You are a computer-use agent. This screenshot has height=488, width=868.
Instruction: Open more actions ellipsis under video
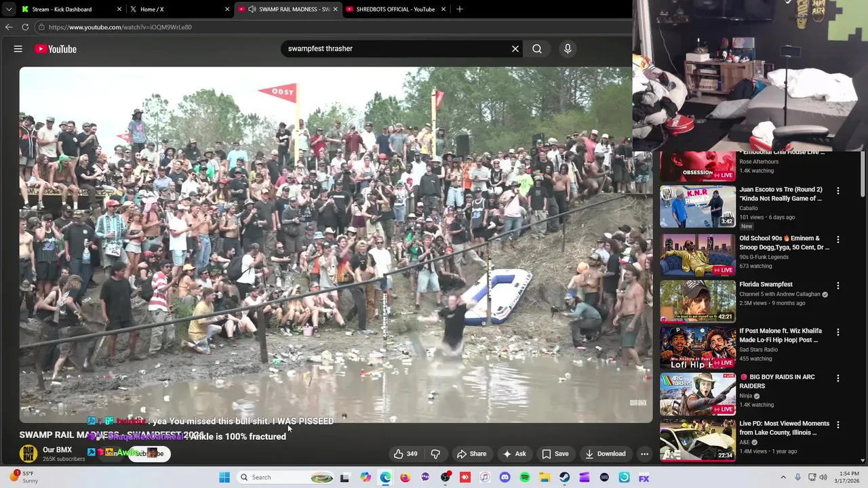[x=644, y=454]
